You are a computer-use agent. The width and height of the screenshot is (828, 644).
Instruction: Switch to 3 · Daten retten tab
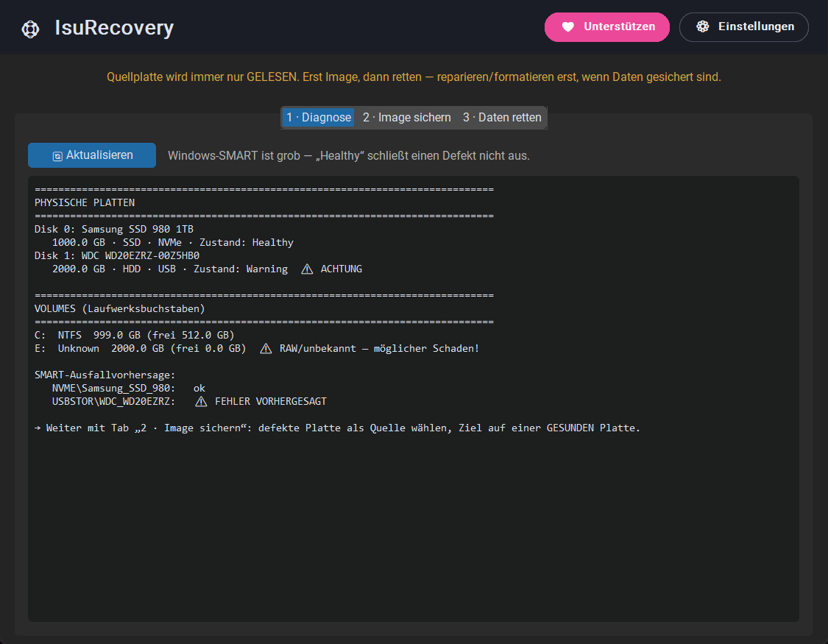(502, 117)
